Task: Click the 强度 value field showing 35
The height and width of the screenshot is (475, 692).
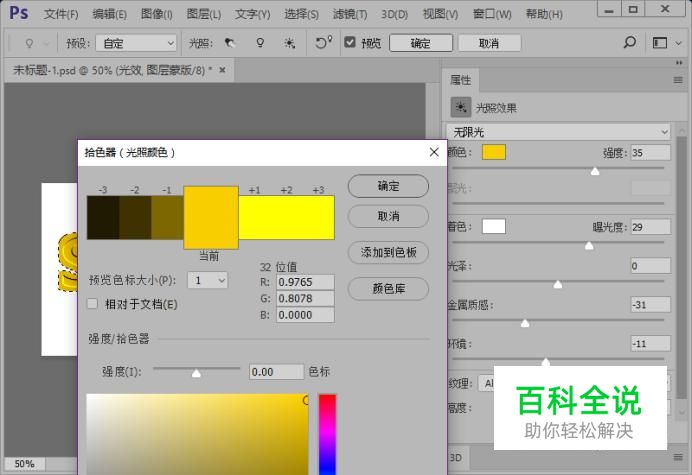Action: tap(651, 153)
